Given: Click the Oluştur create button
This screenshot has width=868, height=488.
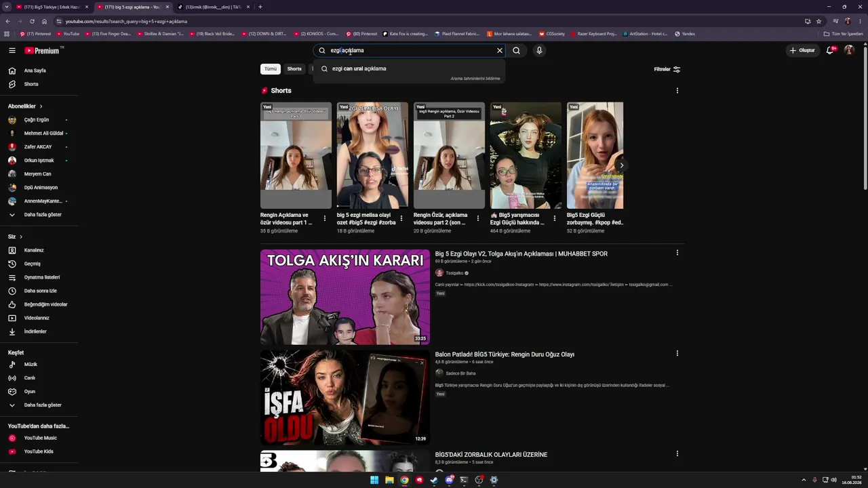Looking at the screenshot, I should [x=802, y=50].
